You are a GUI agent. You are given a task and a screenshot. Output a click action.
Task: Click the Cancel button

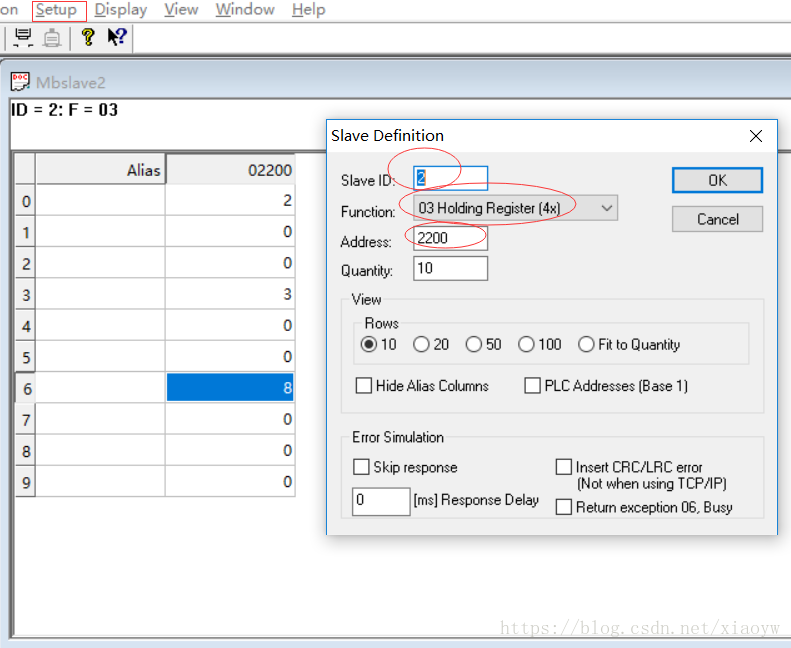[717, 219]
